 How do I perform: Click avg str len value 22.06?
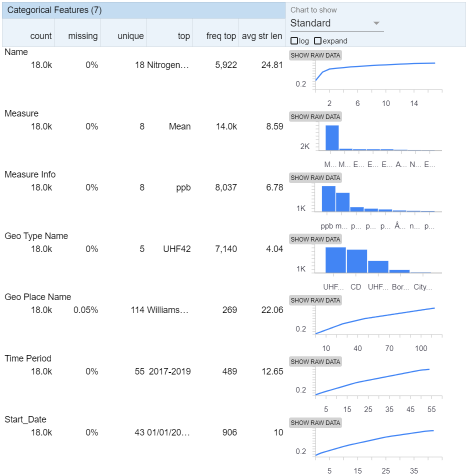pos(272,310)
